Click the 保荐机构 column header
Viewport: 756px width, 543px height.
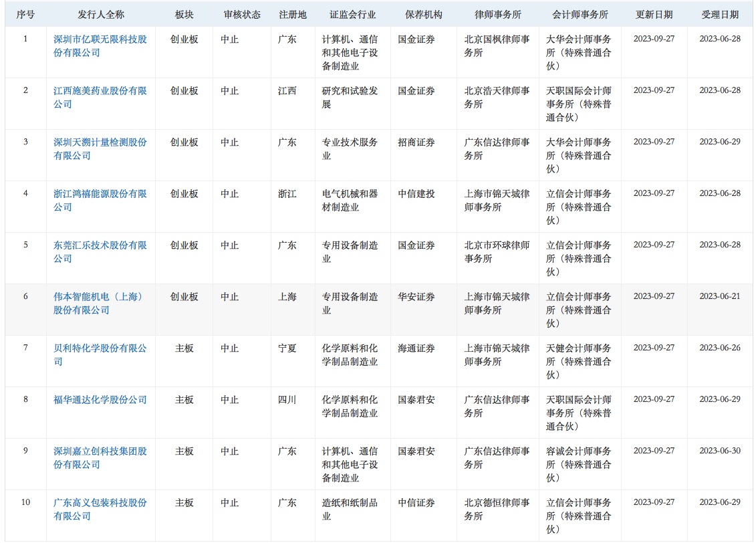click(x=423, y=15)
